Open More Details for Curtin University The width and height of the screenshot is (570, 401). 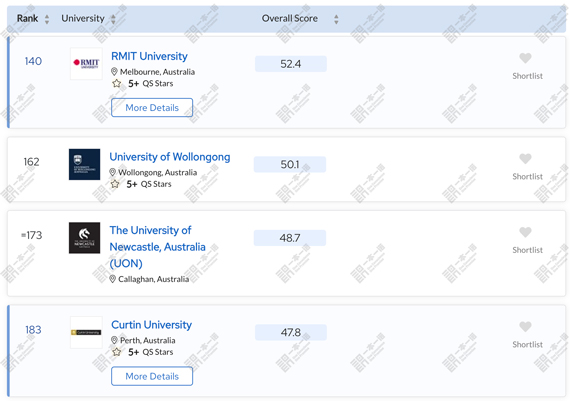coord(152,376)
